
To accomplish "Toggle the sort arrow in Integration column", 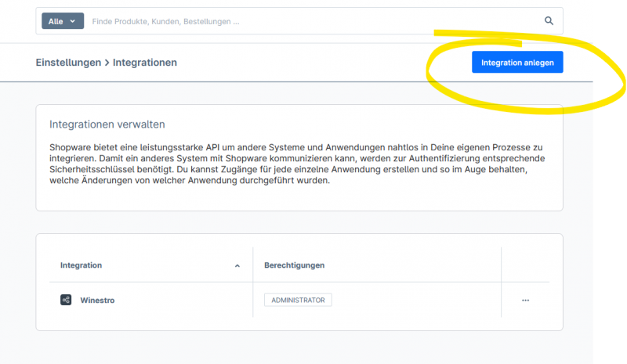I will [x=237, y=266].
